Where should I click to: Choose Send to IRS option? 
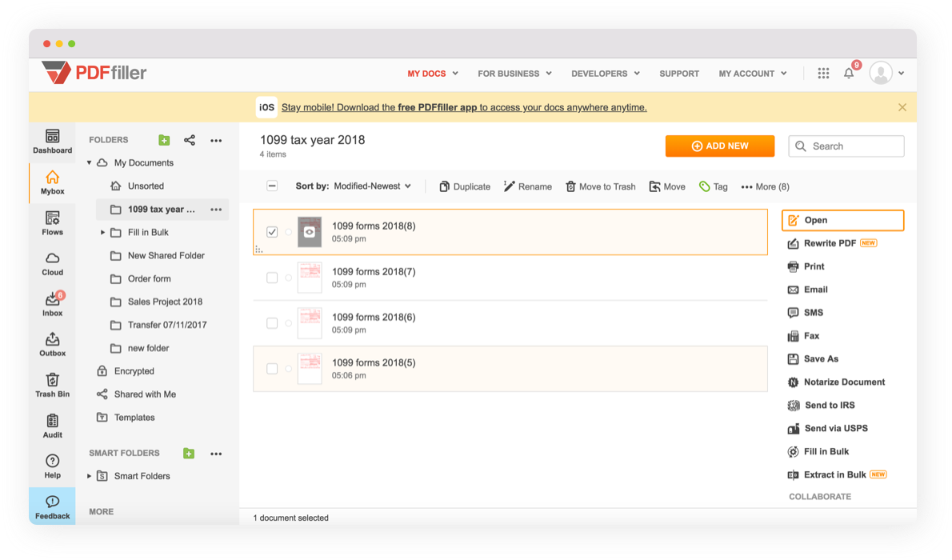[x=821, y=405]
